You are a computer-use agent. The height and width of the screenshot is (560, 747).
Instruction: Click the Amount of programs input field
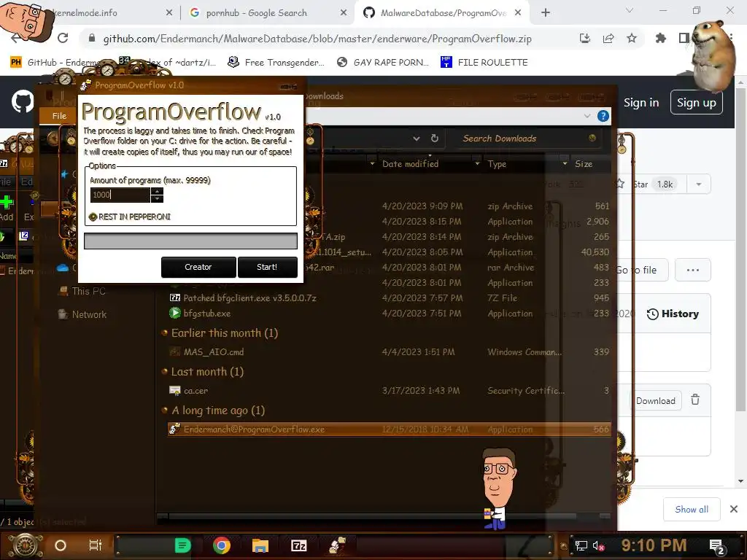120,195
